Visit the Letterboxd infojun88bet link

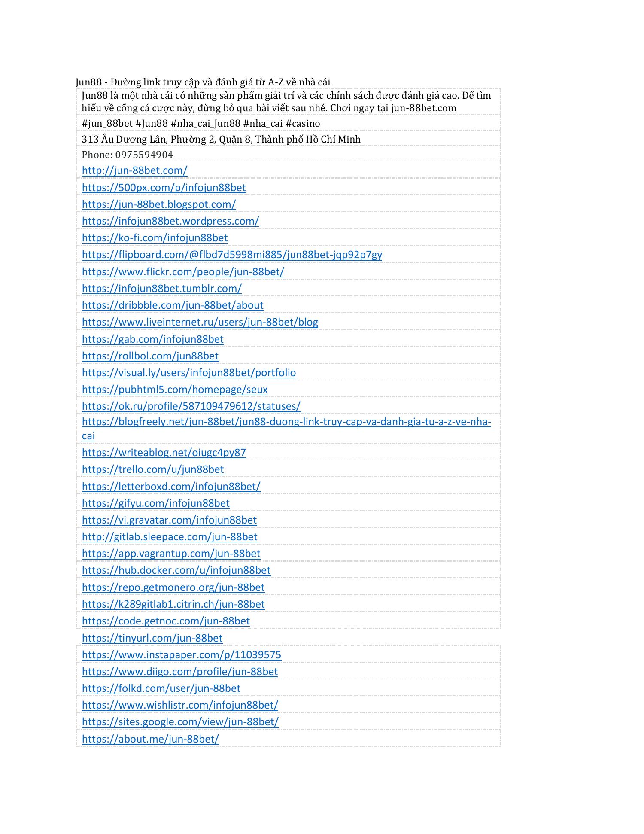pos(171,487)
